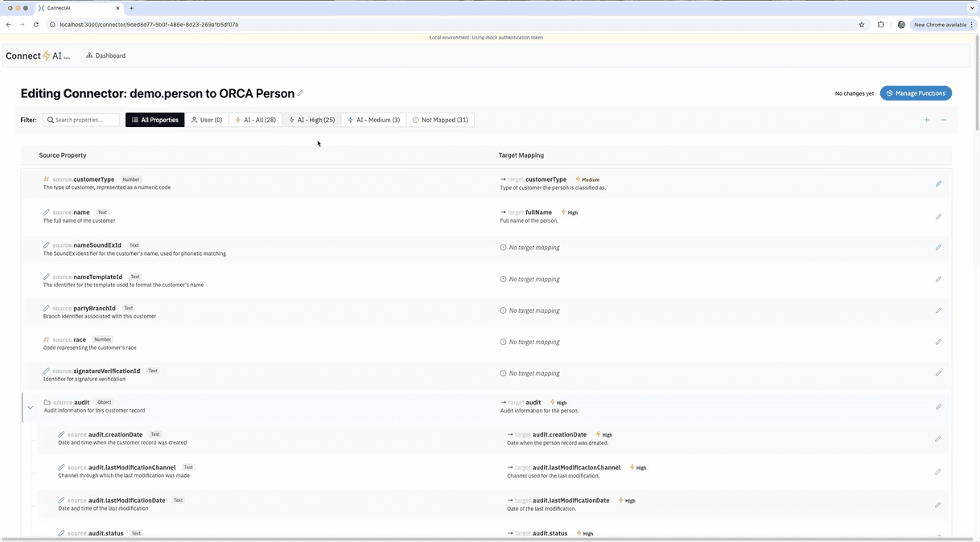
Task: Click the browser address bar
Action: pos(451,24)
